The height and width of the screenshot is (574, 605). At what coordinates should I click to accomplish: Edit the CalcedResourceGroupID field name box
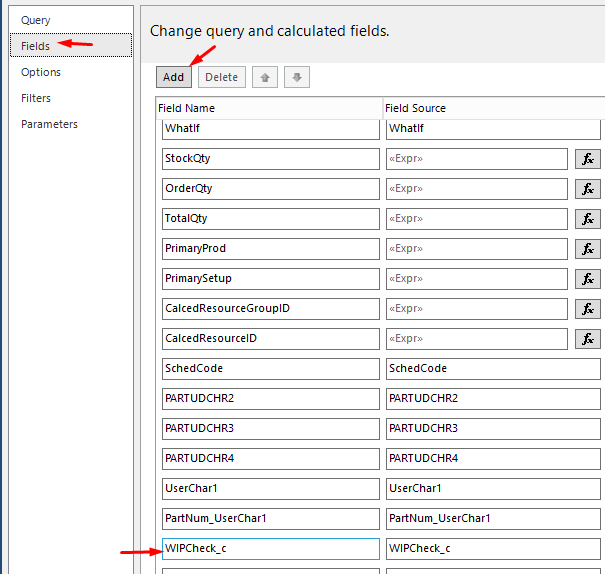[271, 309]
